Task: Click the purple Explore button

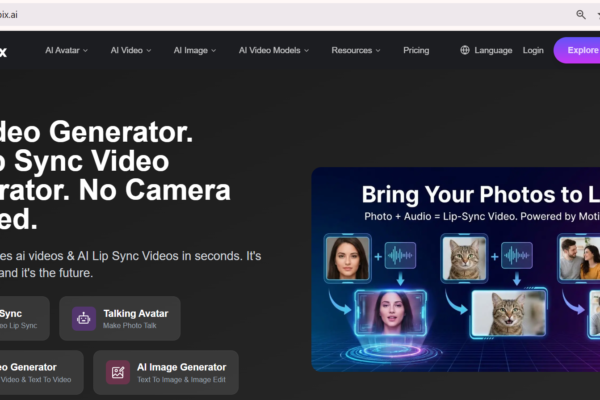Action: 577,50
